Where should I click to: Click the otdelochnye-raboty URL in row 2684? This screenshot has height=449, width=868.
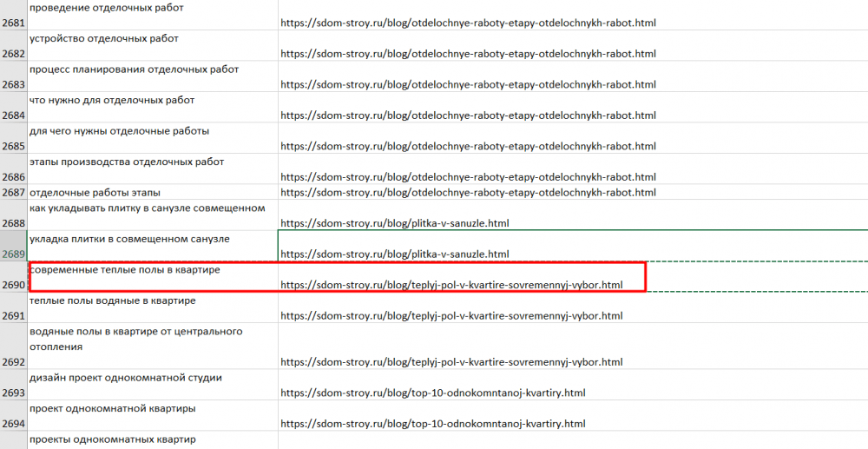[x=468, y=116]
